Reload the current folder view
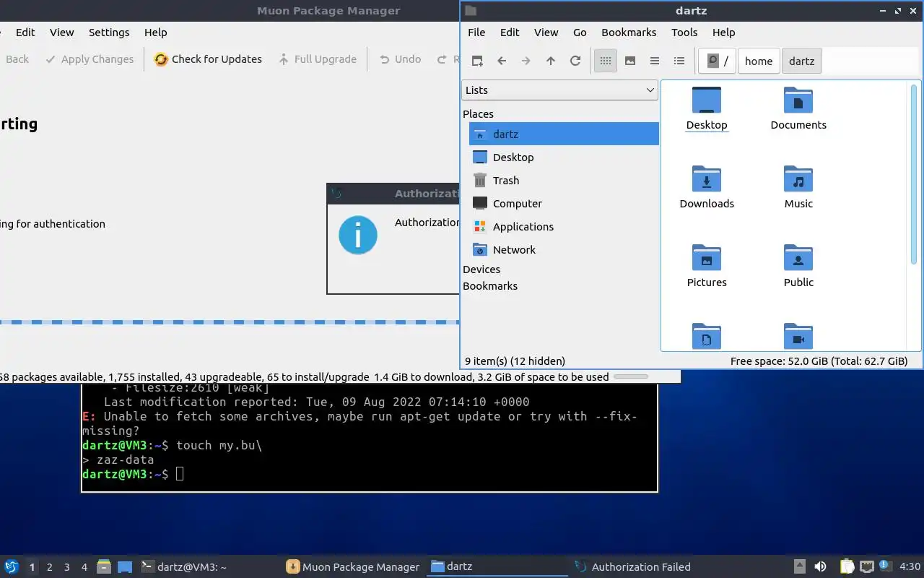Screen dimensions: 924x578 [x=575, y=61]
